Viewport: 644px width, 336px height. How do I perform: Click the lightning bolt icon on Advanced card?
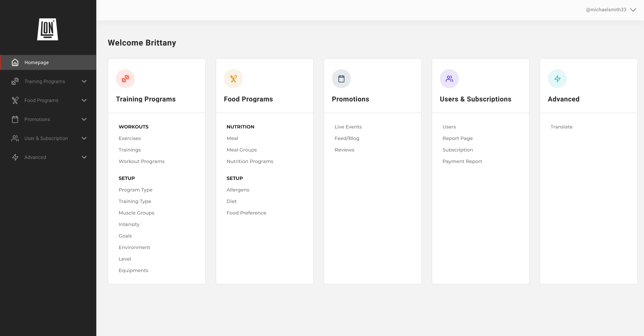557,79
